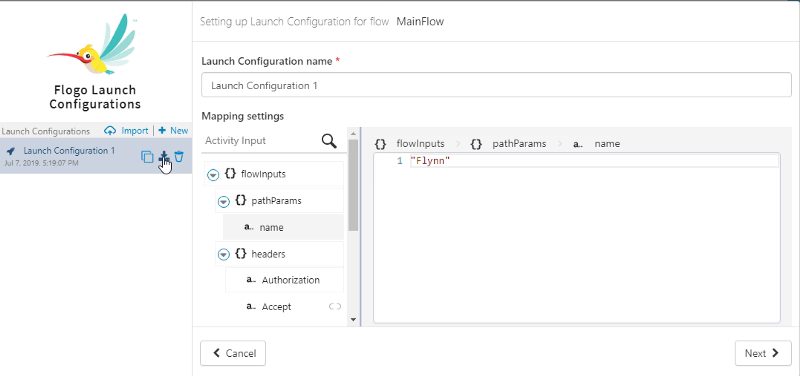Image resolution: width=800 pixels, height=376 pixels.
Task: Collapse the headers tree node
Action: click(x=224, y=254)
